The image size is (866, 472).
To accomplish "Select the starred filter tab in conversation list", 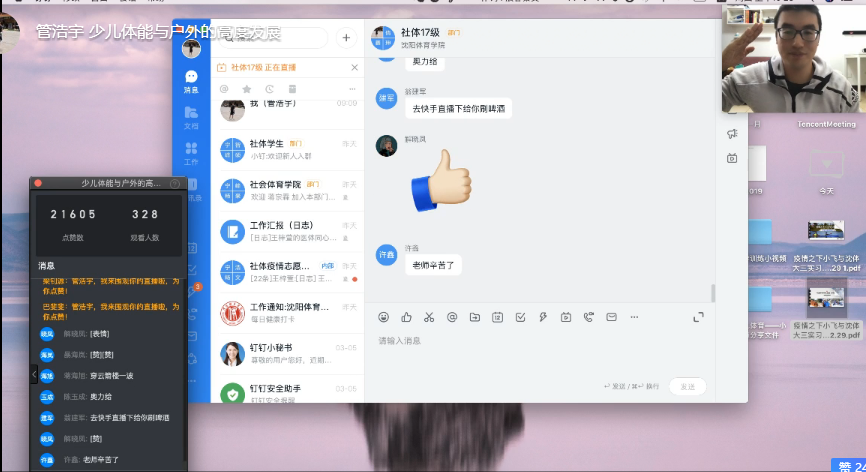I will (x=246, y=89).
